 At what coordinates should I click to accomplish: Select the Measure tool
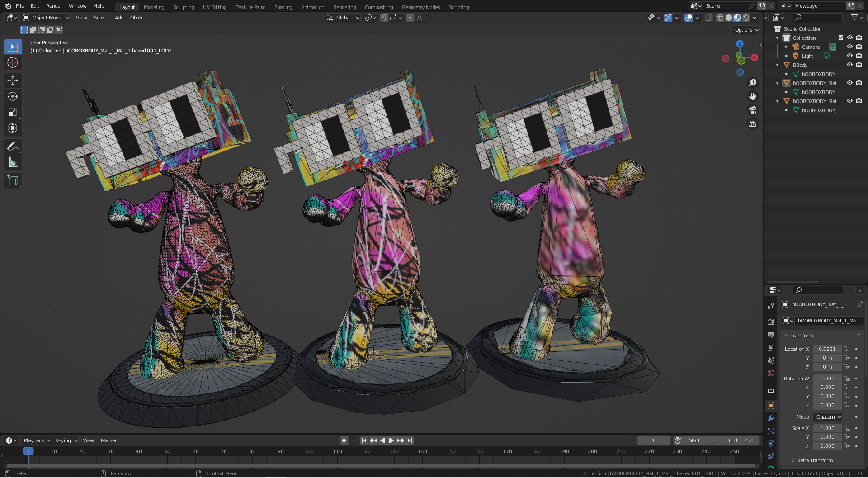click(13, 161)
